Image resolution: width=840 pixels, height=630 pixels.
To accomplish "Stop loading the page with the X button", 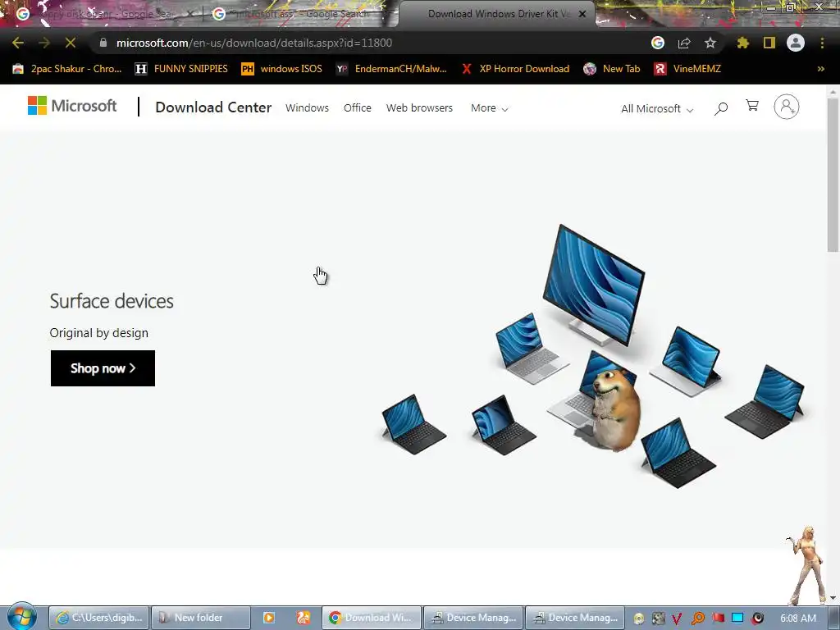I will pos(71,43).
